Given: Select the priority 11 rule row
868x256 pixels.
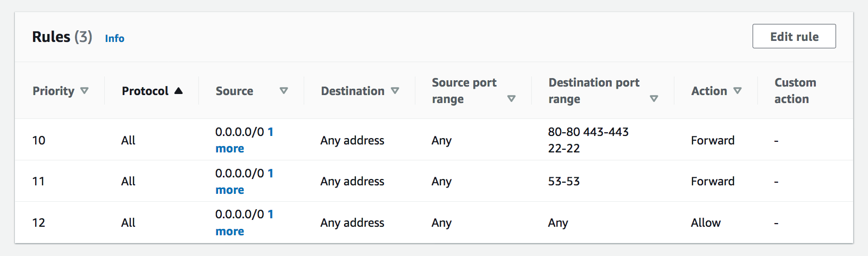Looking at the screenshot, I should click(x=39, y=182).
